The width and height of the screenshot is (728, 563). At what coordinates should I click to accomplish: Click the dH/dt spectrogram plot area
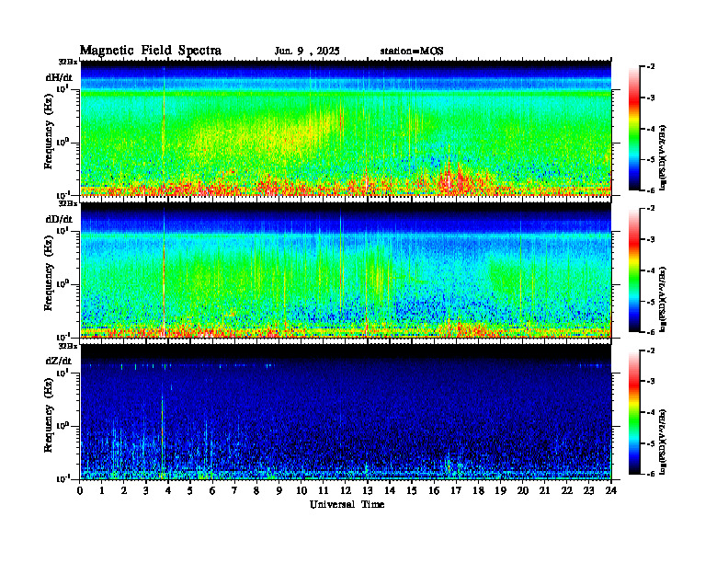(x=346, y=128)
